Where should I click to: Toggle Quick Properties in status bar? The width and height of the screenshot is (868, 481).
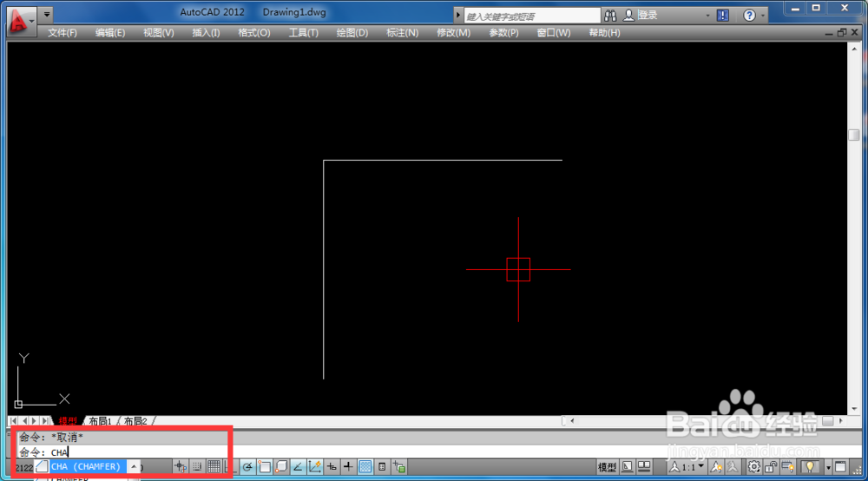[382, 467]
